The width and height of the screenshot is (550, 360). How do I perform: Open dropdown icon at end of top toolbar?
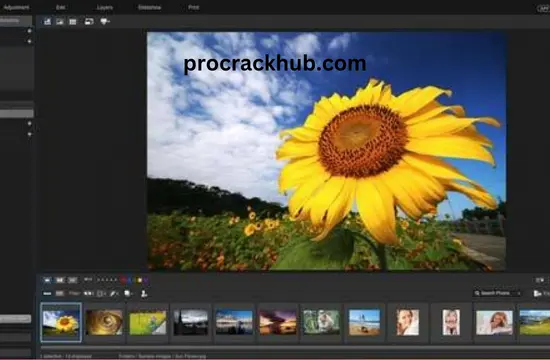[x=105, y=22]
